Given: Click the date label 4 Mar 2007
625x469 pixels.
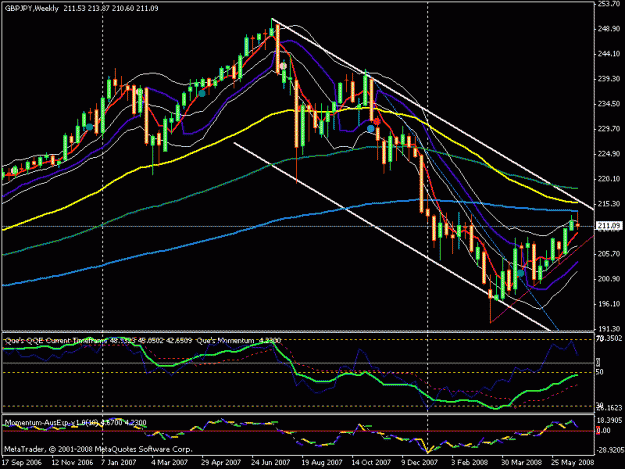Looking at the screenshot, I should [169, 463].
